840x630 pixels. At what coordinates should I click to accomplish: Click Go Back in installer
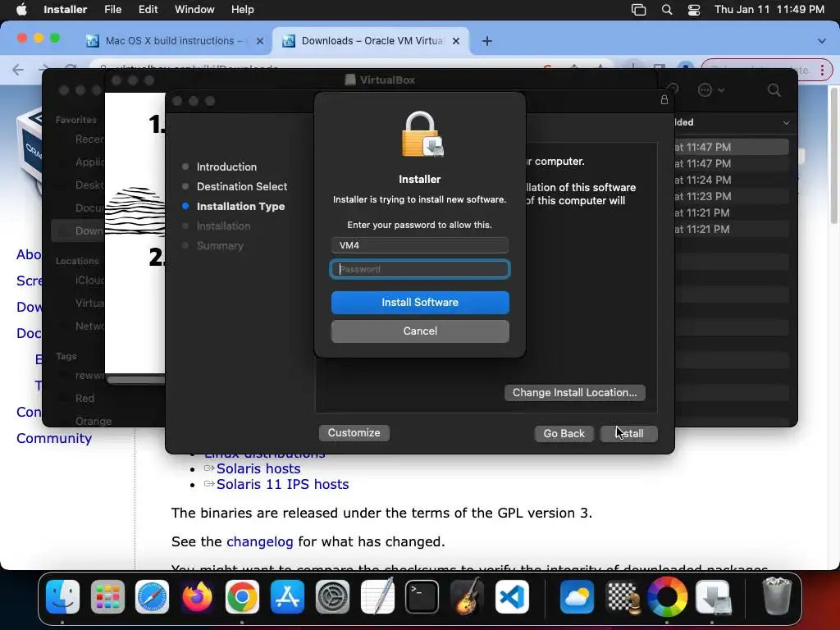coord(564,433)
